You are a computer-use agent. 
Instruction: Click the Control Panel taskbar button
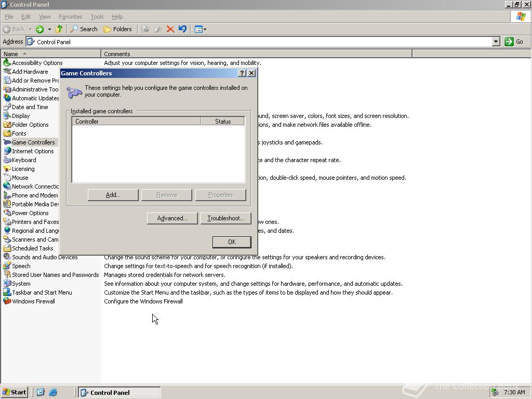tap(119, 393)
